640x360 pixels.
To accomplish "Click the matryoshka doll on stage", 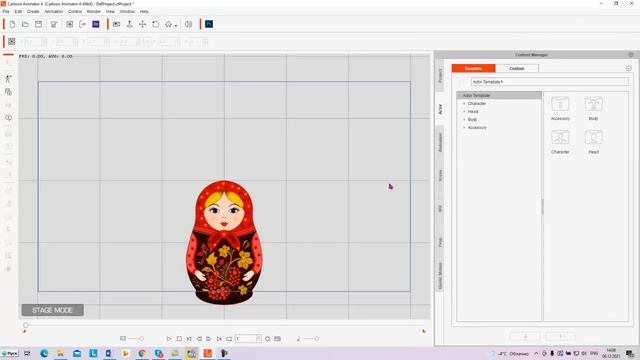I will point(224,243).
